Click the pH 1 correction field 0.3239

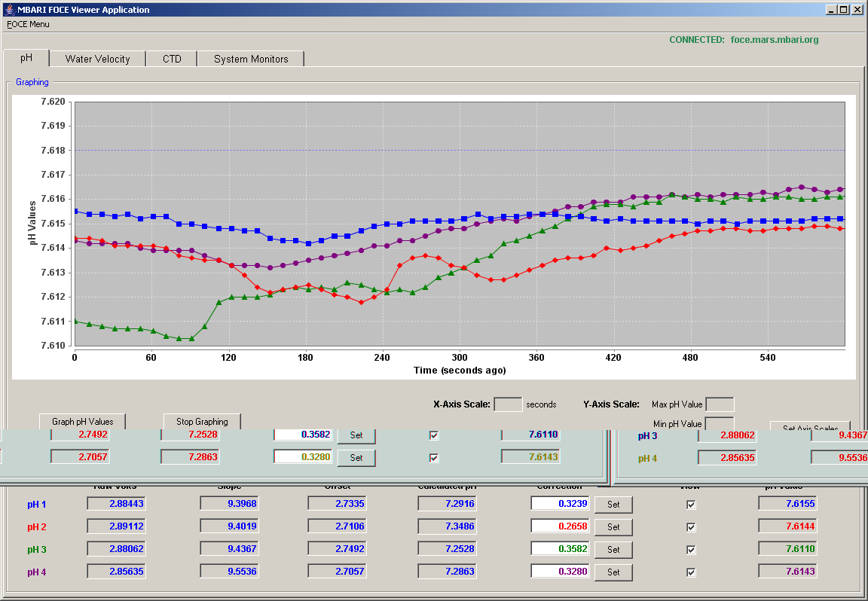pyautogui.click(x=561, y=504)
